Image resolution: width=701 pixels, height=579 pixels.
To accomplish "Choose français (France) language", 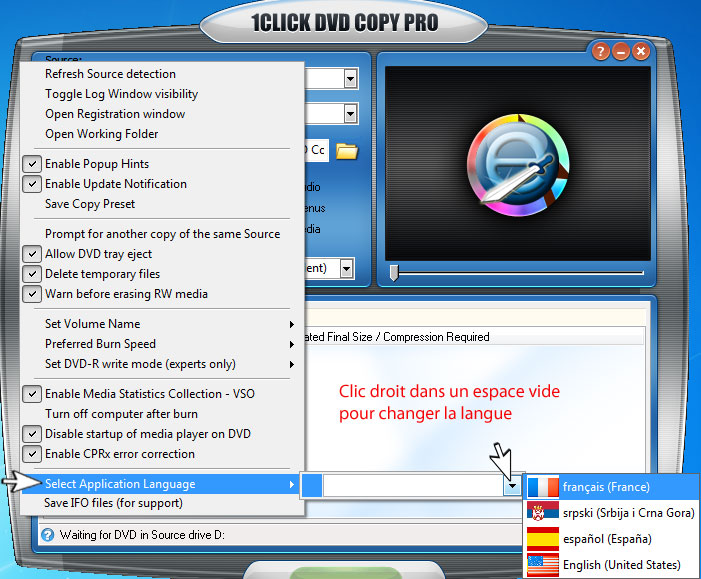I will [x=611, y=487].
